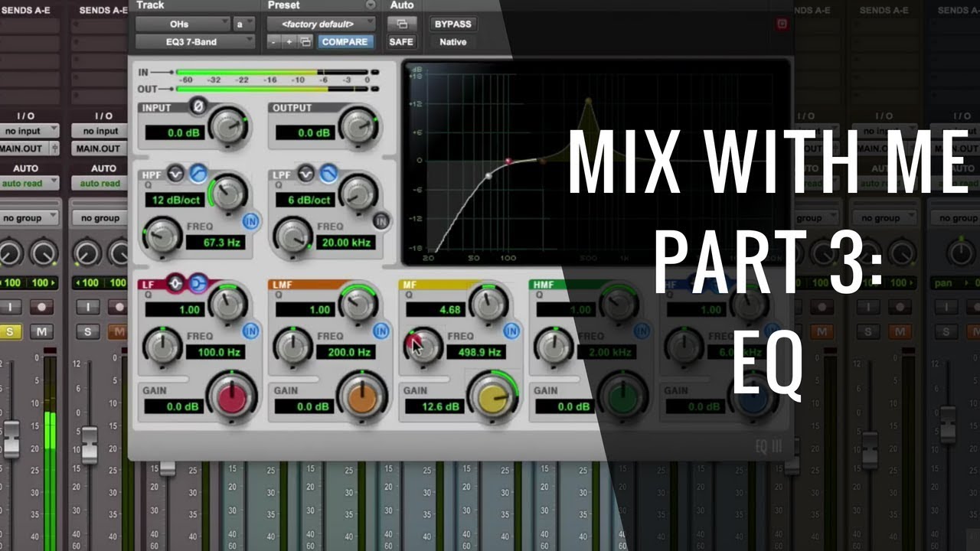Select the yellow MF peak node on graph
This screenshot has width=980, height=551.
(588, 101)
